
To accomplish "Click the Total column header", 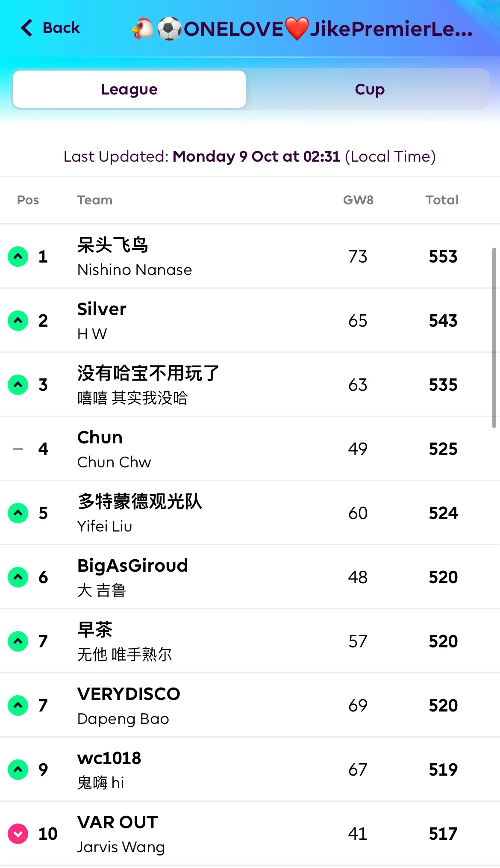I will pos(442,200).
